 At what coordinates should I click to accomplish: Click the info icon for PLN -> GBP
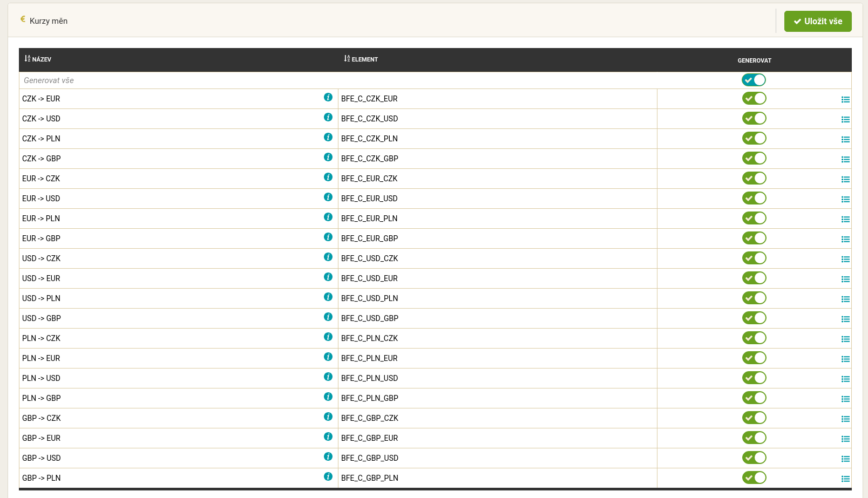click(328, 397)
